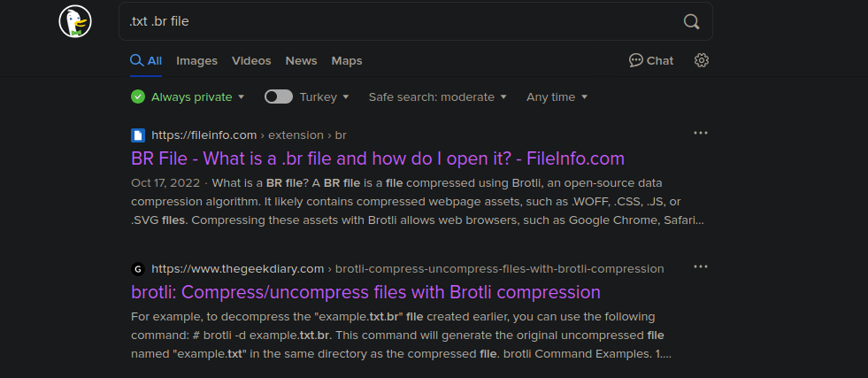Open the three-dot menu for thegeekdiary result

tap(701, 266)
